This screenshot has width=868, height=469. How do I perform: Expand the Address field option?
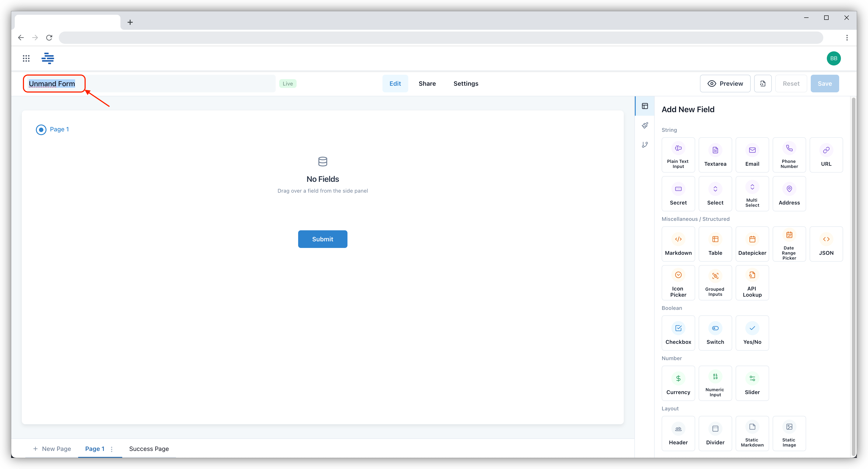click(x=789, y=194)
